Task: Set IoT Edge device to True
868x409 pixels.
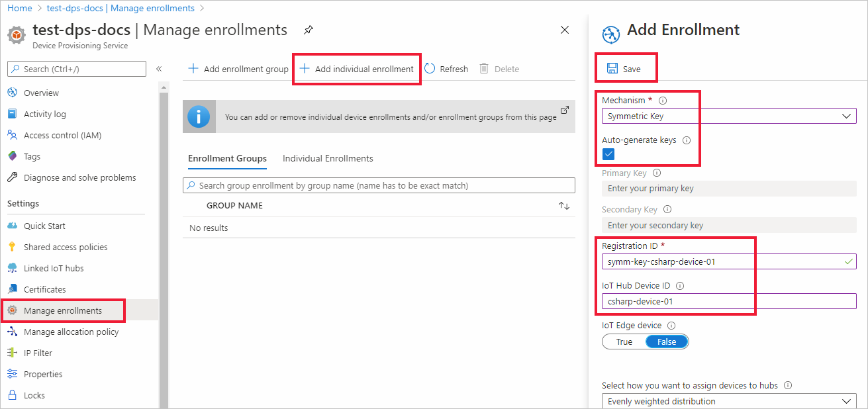Action: pos(624,342)
